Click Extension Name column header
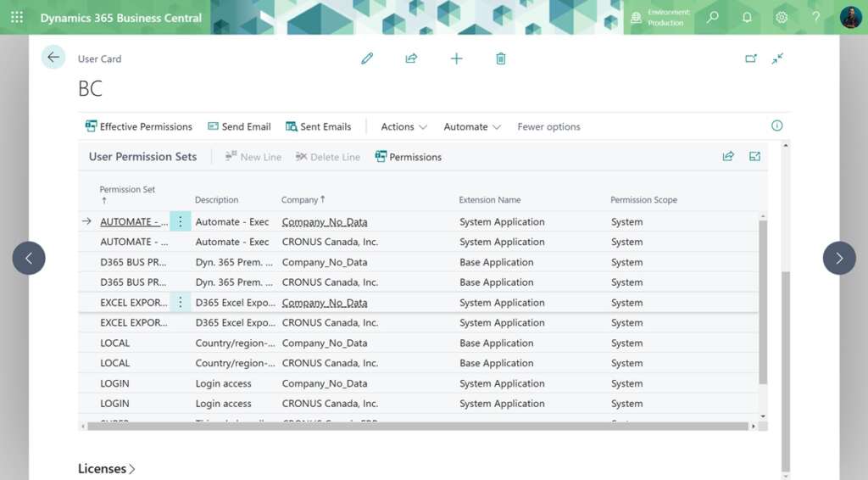The height and width of the screenshot is (480, 868). point(489,199)
